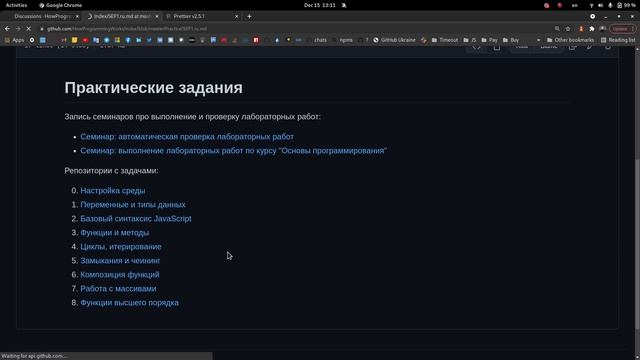Expand the Timeout bookmark folder
This screenshot has height=360, width=640.
click(444, 40)
